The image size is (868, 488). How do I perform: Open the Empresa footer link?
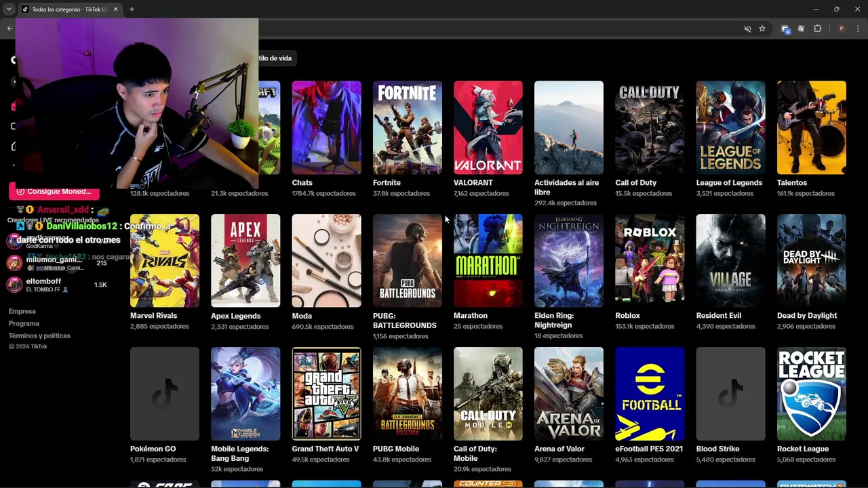[x=22, y=311]
